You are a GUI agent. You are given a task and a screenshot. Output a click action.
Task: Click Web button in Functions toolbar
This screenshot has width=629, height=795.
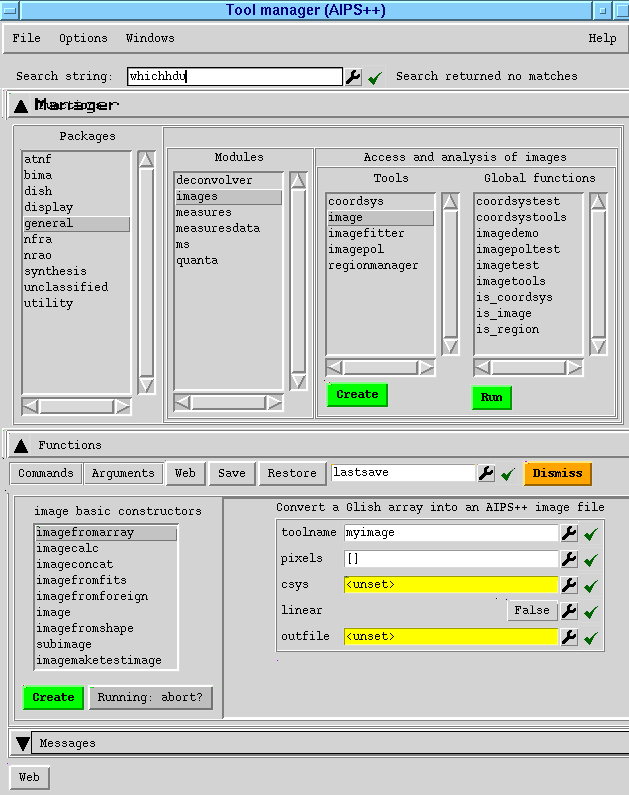185,474
